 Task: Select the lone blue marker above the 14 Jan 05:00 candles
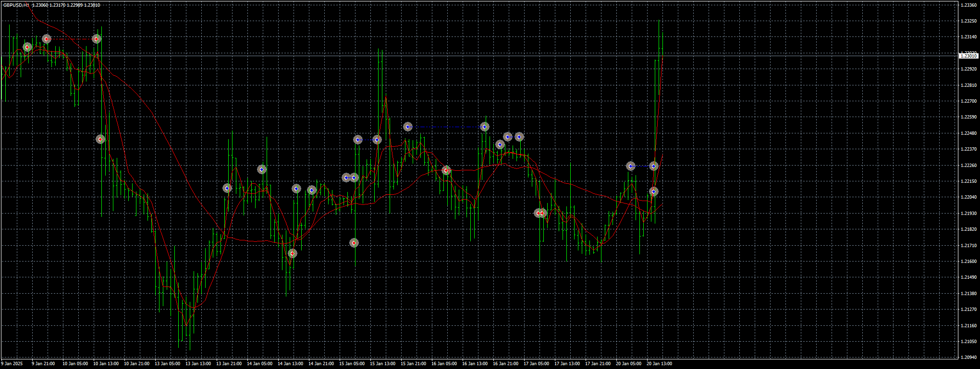[x=262, y=169]
